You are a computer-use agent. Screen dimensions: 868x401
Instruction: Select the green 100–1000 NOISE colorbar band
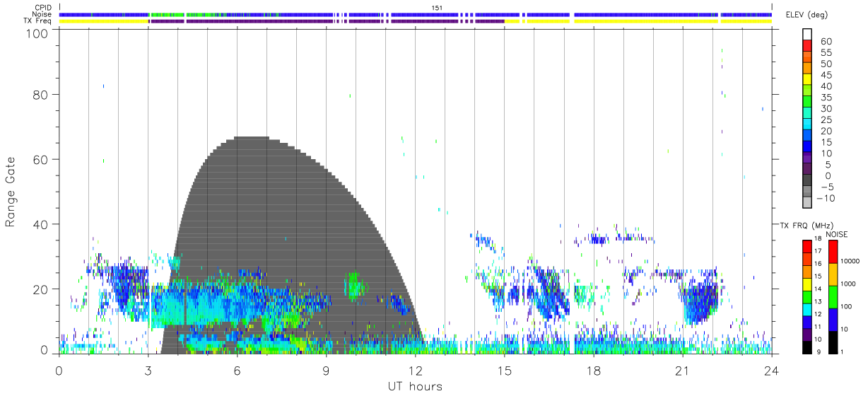pyautogui.click(x=833, y=296)
